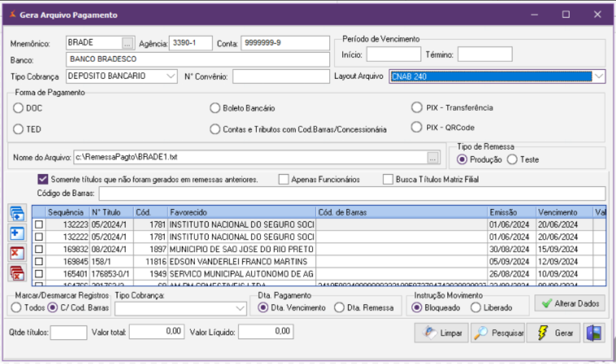Click the add-single-record blue plus icon
616x364 pixels.
[x=18, y=233]
